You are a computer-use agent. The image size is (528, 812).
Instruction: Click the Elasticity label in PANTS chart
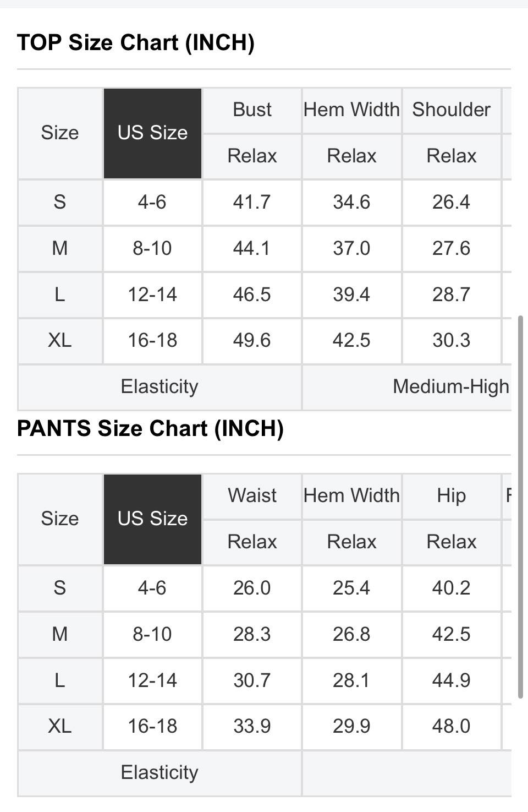pos(159,773)
